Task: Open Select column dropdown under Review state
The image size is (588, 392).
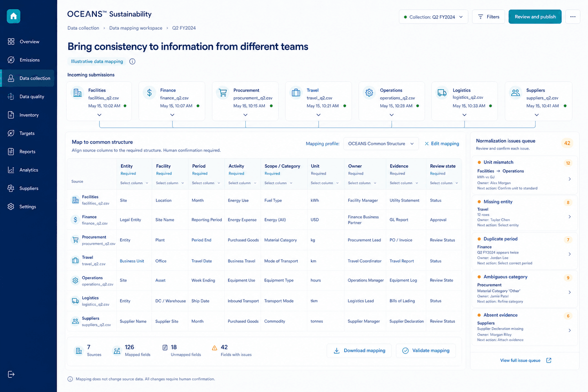Action: (x=444, y=183)
